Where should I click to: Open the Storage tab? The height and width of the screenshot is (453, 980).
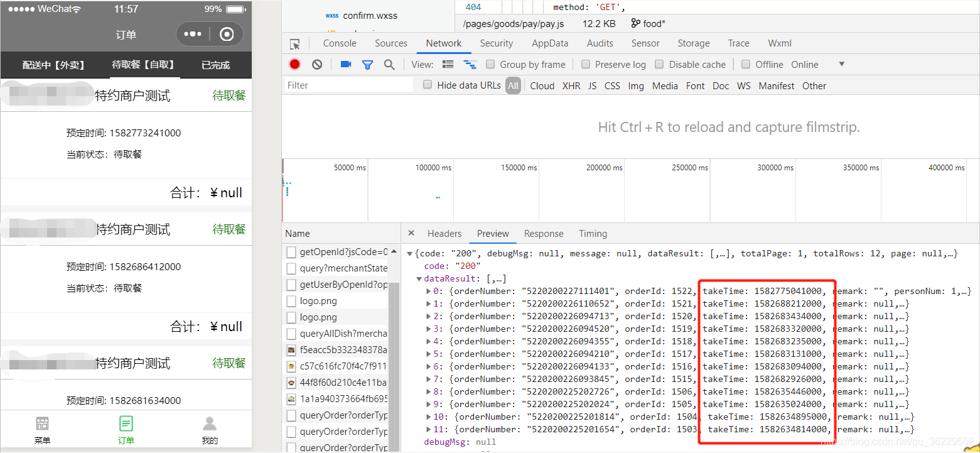tap(693, 43)
